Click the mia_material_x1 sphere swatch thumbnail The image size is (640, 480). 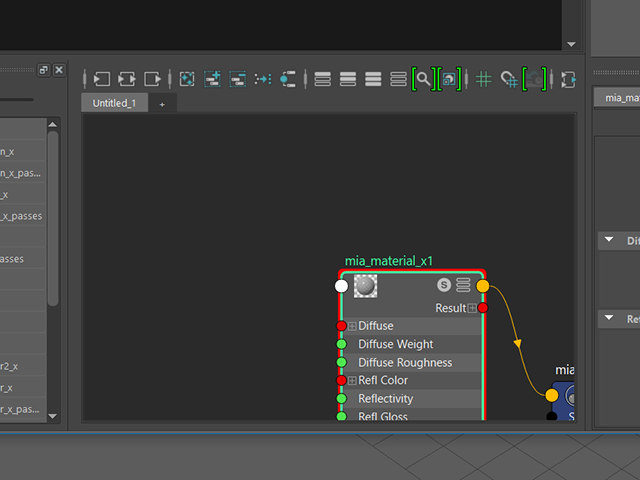tap(365, 286)
